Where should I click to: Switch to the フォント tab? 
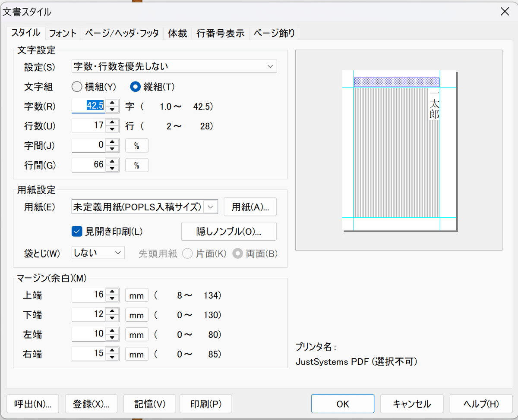pos(63,33)
